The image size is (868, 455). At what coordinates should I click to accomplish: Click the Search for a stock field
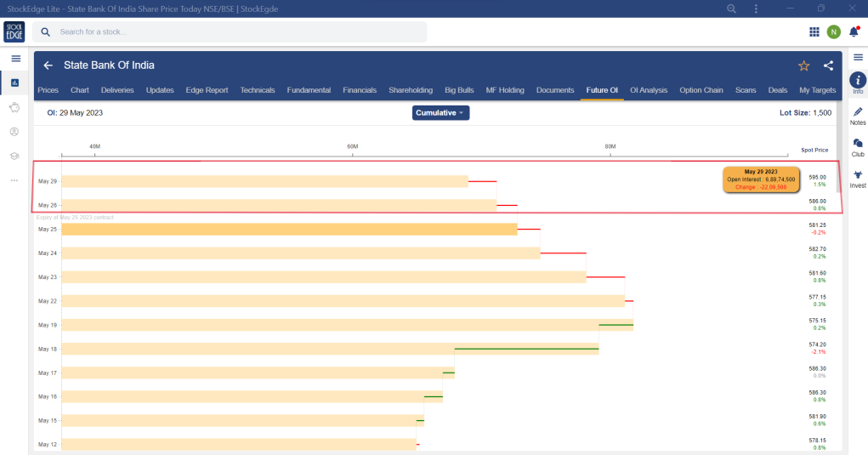tap(230, 32)
